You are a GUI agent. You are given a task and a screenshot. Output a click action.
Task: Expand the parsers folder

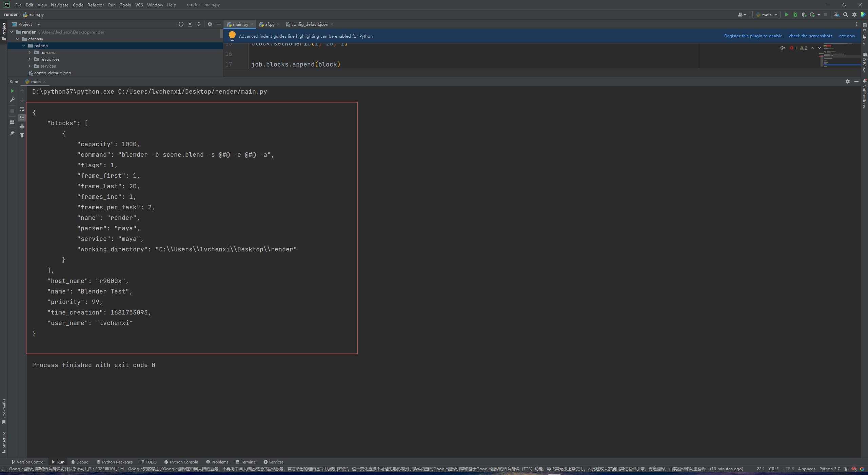tap(29, 52)
